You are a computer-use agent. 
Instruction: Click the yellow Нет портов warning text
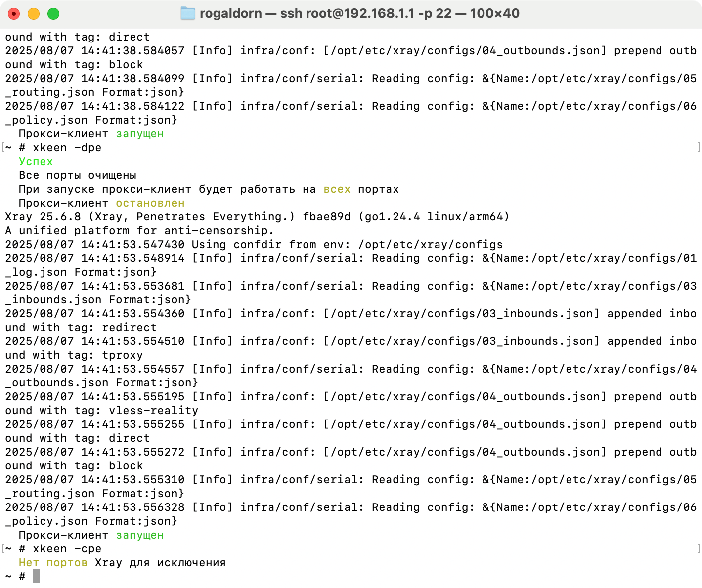click(53, 562)
